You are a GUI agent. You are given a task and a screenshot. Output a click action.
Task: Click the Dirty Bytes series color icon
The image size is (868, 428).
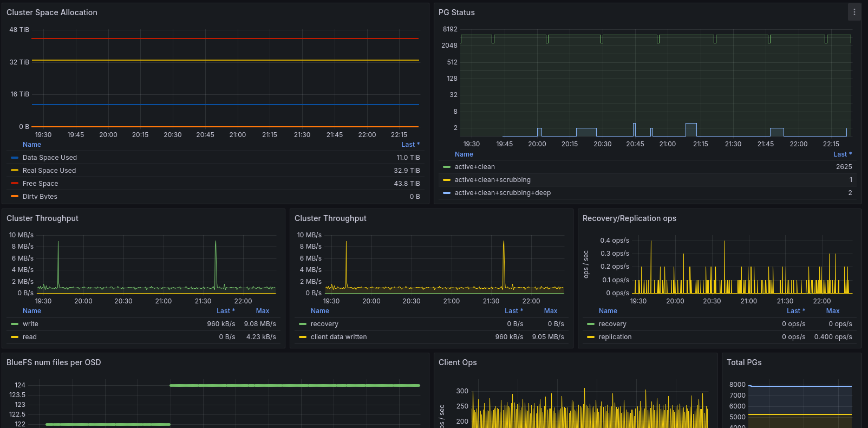point(15,197)
